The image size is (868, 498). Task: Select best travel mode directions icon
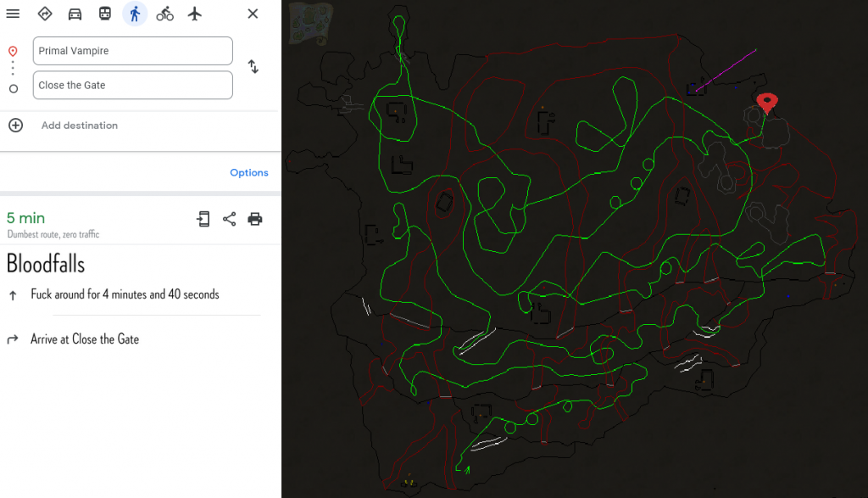(45, 14)
